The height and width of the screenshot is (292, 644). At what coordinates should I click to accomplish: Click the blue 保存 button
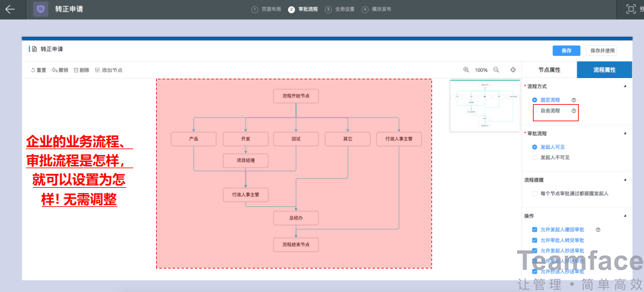click(566, 51)
